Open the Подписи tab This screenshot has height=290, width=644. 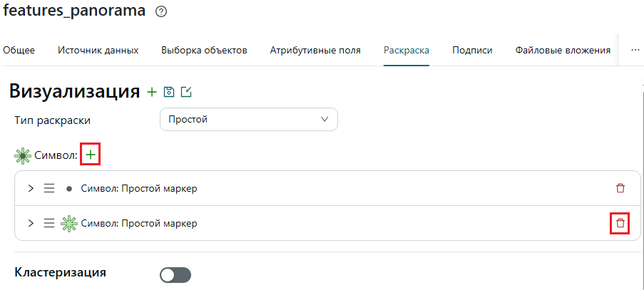click(472, 51)
